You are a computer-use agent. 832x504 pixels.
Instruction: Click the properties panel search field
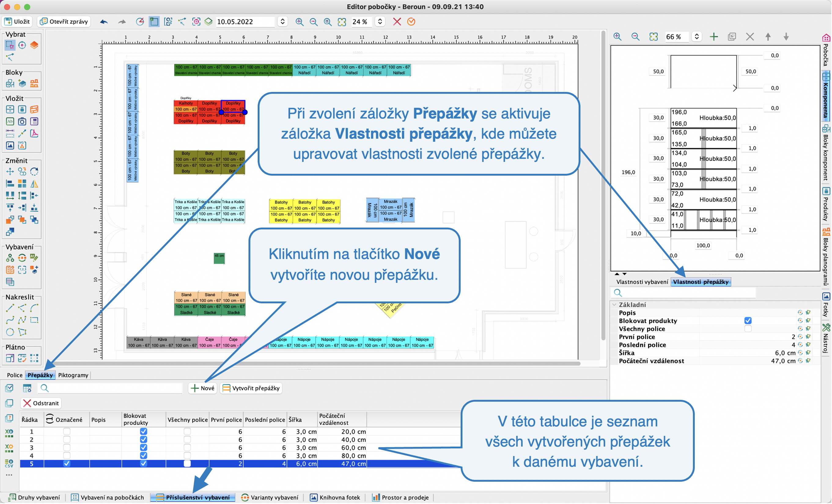684,293
